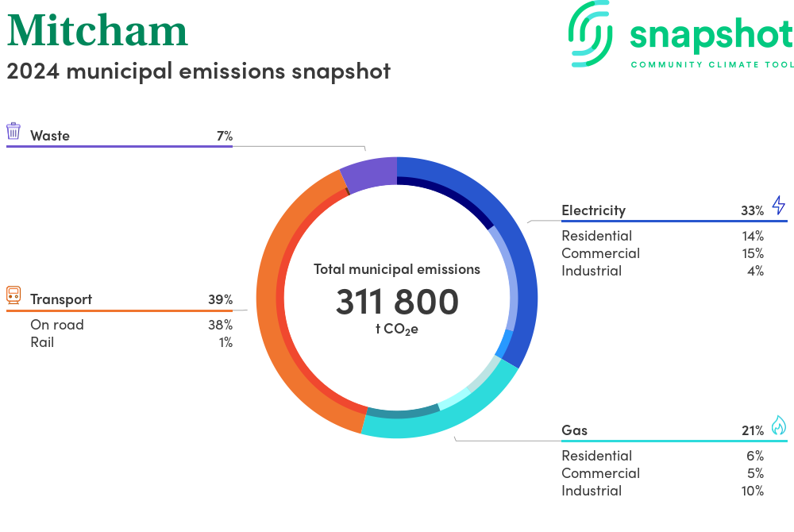Select the Waste category heading
Screen dimensions: 794x532
pyautogui.click(x=50, y=136)
